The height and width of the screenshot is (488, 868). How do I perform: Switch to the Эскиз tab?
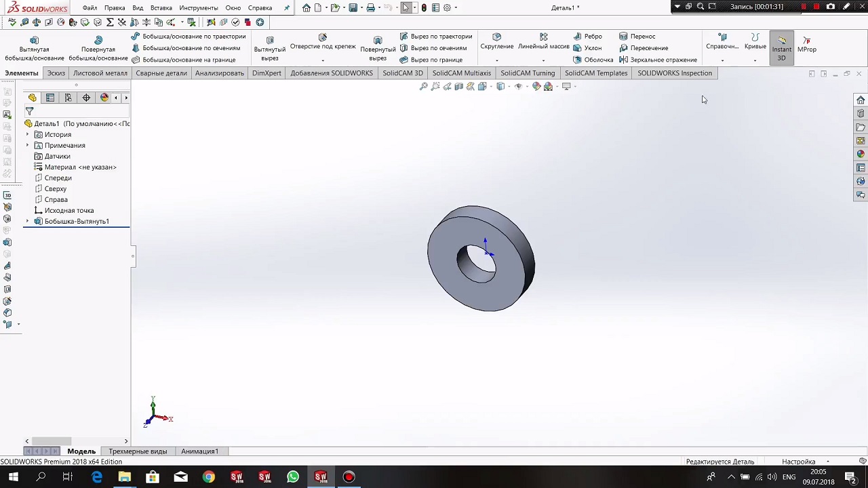pyautogui.click(x=56, y=73)
